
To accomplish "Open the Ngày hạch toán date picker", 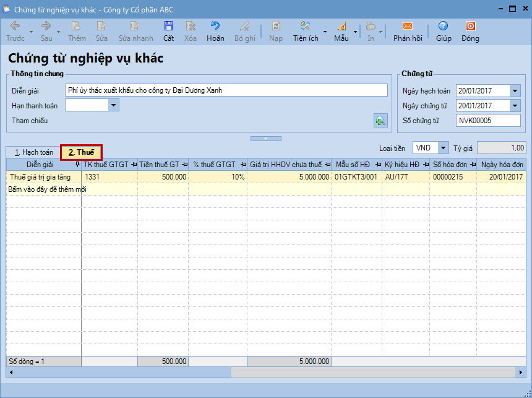I will pyautogui.click(x=515, y=91).
